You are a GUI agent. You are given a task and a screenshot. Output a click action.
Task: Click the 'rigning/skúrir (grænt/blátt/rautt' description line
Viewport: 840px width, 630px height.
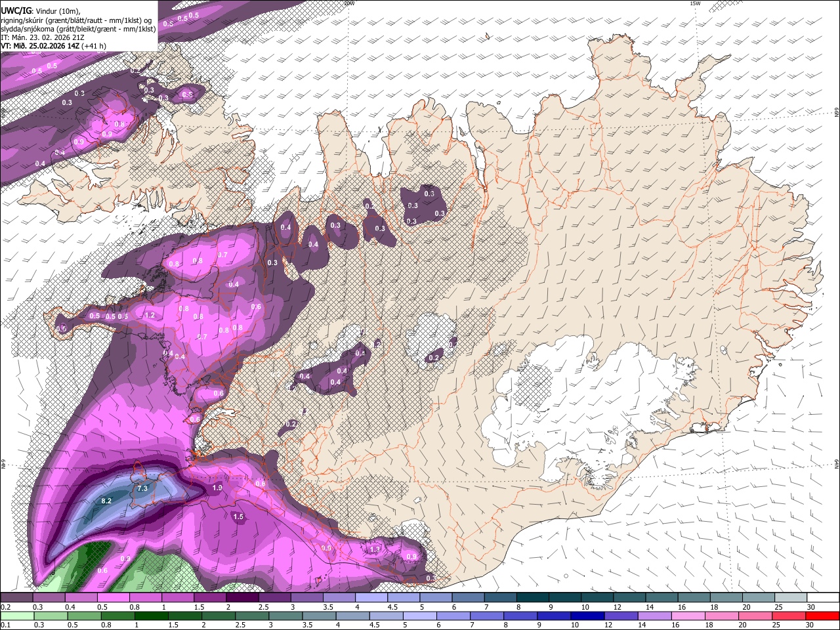coord(76,20)
